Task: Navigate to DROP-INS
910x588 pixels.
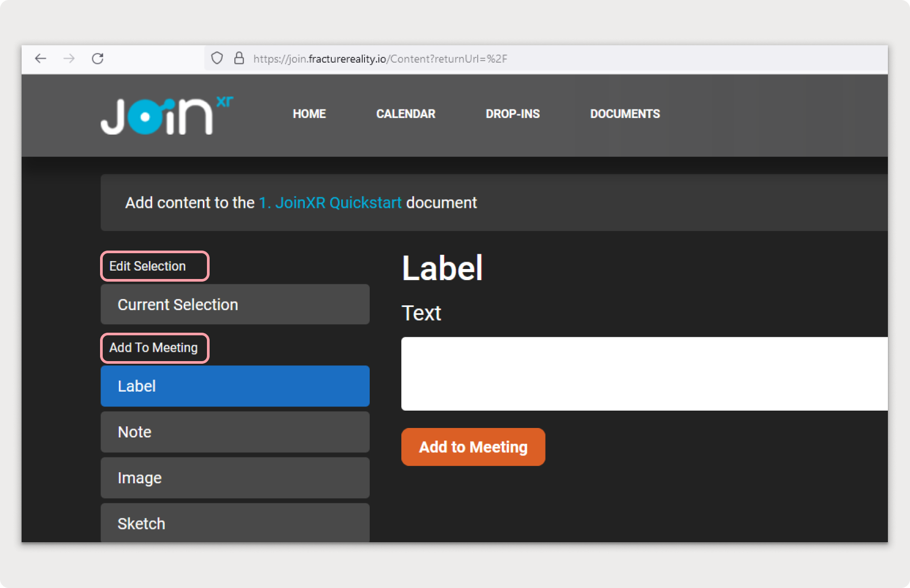Action: pos(512,114)
